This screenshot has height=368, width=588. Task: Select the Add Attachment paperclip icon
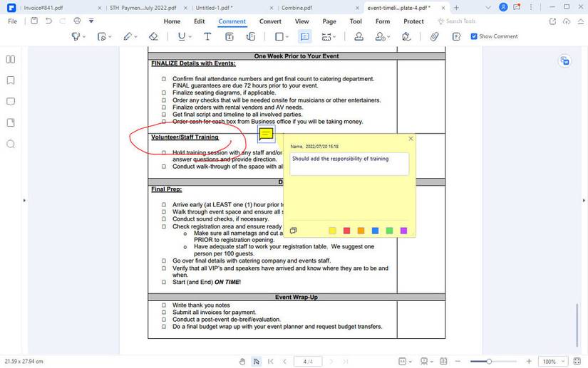[x=434, y=36]
